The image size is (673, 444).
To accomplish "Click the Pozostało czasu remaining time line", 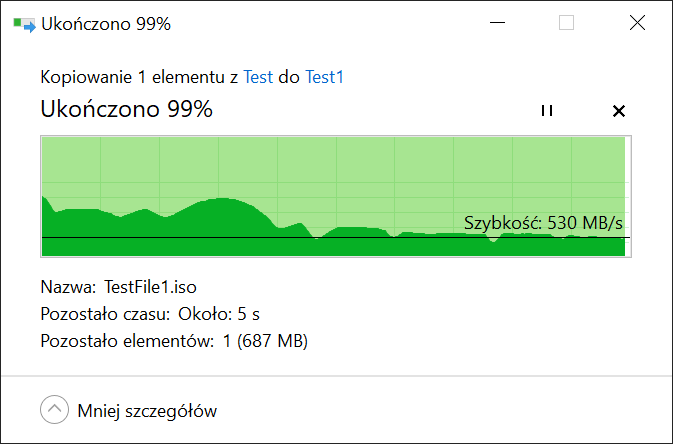I will pos(150,314).
